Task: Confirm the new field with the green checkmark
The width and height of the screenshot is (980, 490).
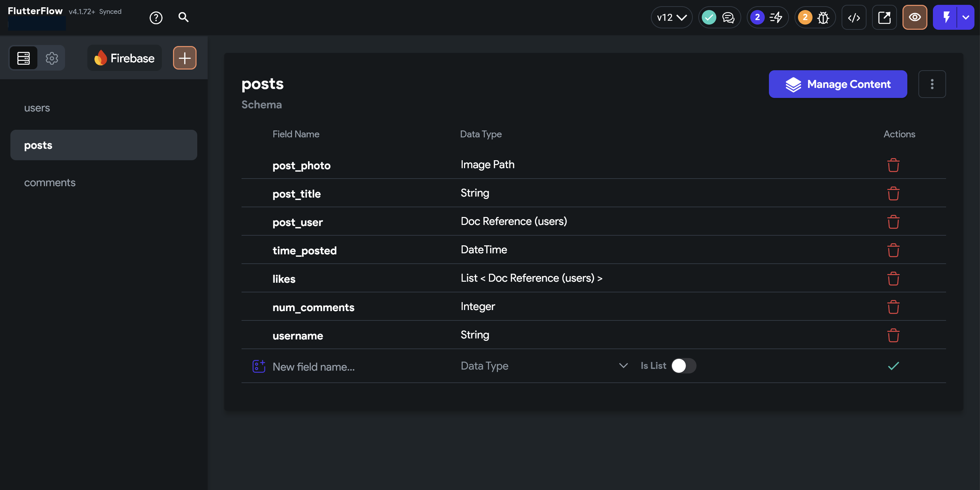Action: tap(893, 366)
